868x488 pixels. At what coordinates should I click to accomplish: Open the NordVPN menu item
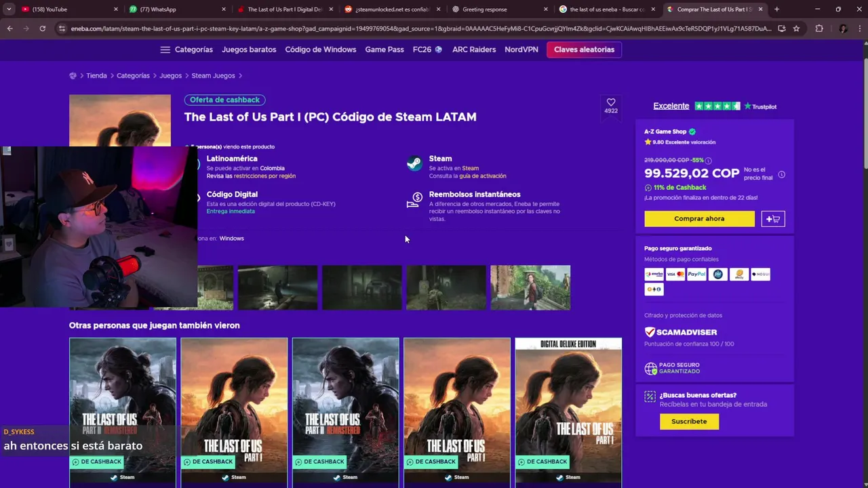[x=521, y=49]
